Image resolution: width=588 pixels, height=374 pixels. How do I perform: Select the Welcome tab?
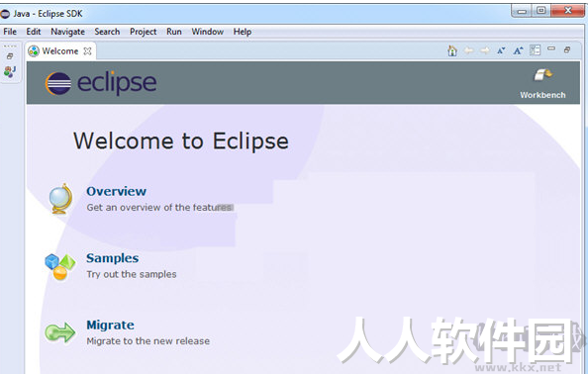pos(60,51)
